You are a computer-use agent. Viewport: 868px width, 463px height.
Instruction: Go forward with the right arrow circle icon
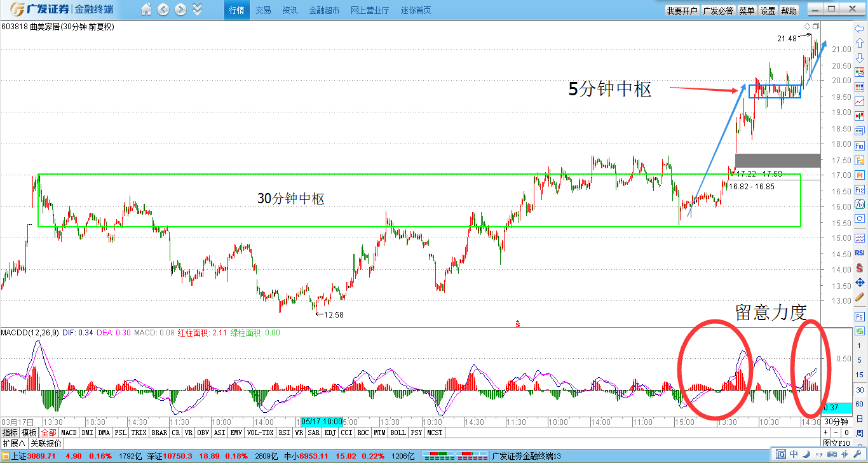pos(180,10)
